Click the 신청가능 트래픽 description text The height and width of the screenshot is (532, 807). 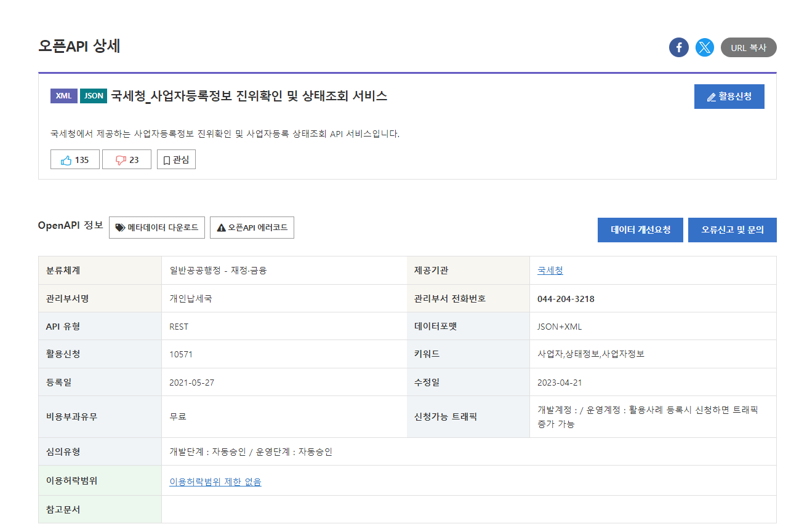point(648,416)
